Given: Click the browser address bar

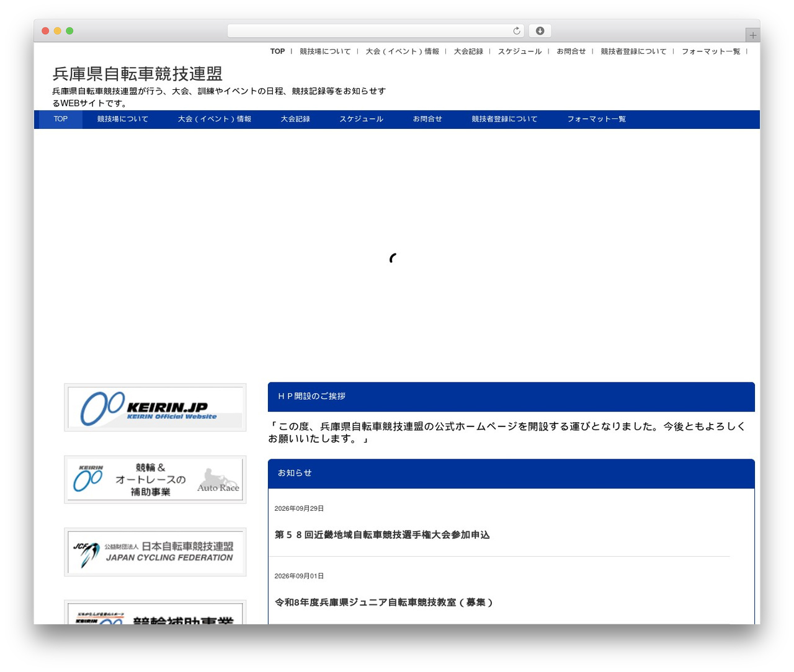Looking at the screenshot, I should (375, 31).
